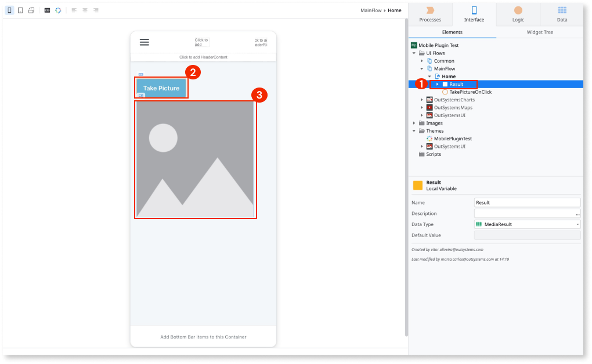Click the left-align layout icon
592x364 pixels.
coord(74,10)
